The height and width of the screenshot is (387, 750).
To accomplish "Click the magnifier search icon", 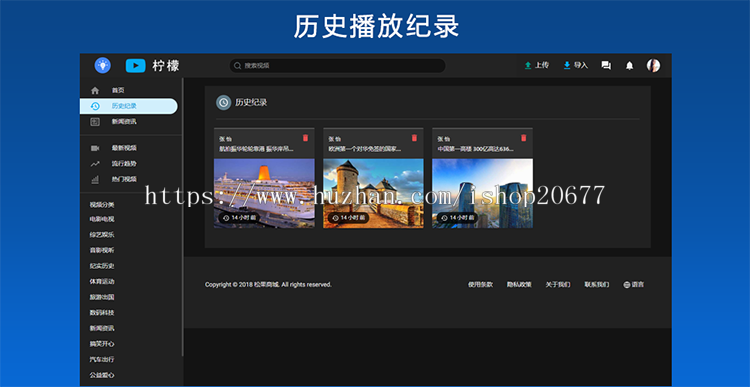I will (238, 66).
